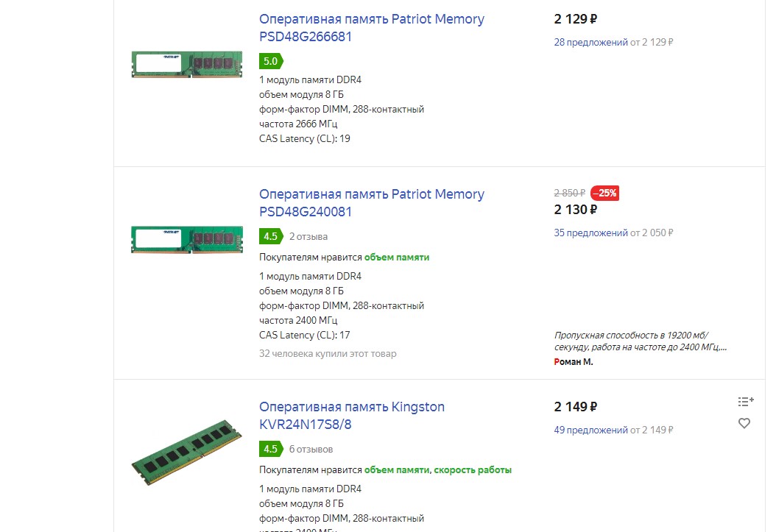Image resolution: width=776 pixels, height=532 pixels.
Task: Open Kingston KVR24N17S8/8 product title
Action: click(351, 416)
